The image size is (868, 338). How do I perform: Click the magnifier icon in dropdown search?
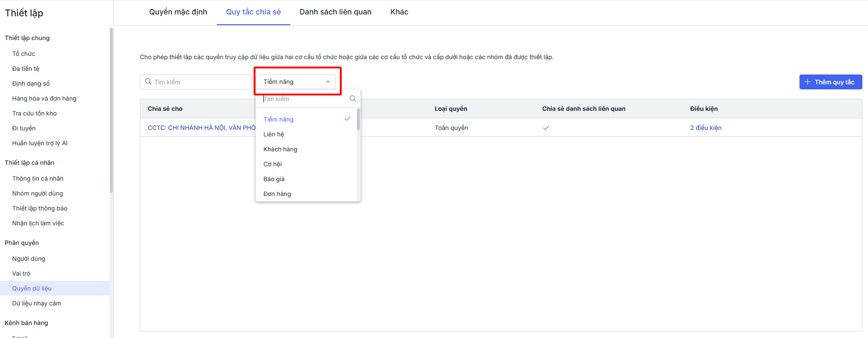pyautogui.click(x=352, y=99)
